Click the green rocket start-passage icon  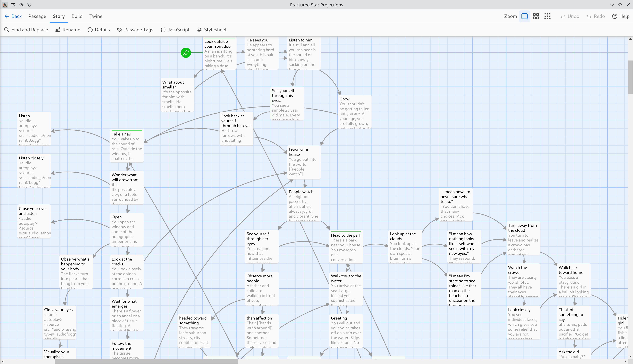click(186, 53)
